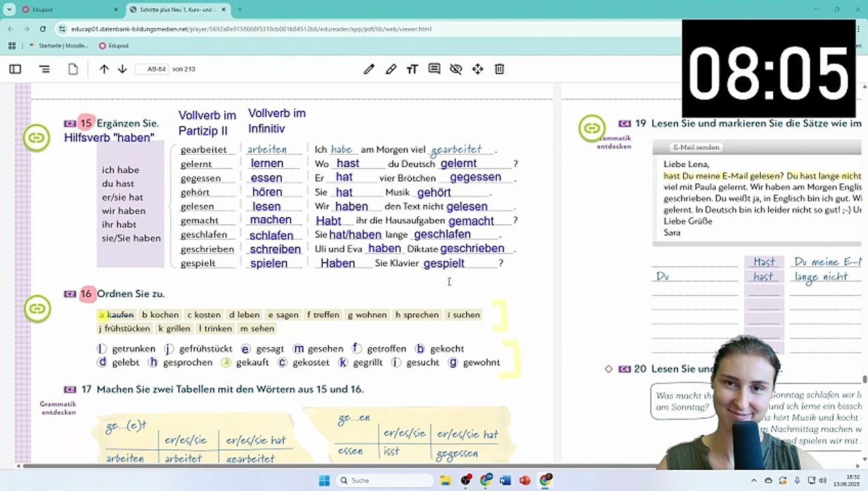This screenshot has height=491, width=868.
Task: Go to next page with down arrow
Action: pyautogui.click(x=122, y=69)
